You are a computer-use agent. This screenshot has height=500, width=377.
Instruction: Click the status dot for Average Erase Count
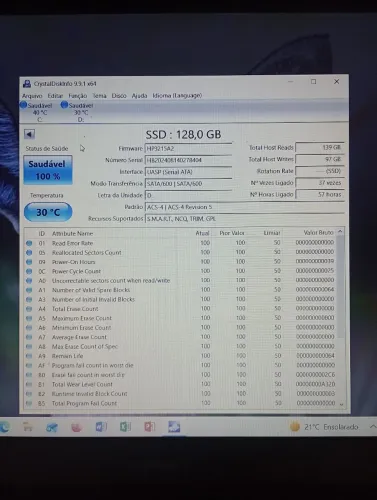click(x=29, y=337)
